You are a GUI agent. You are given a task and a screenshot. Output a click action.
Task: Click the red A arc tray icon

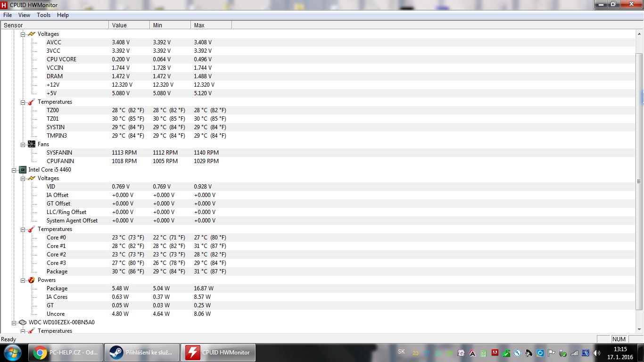[472, 353]
